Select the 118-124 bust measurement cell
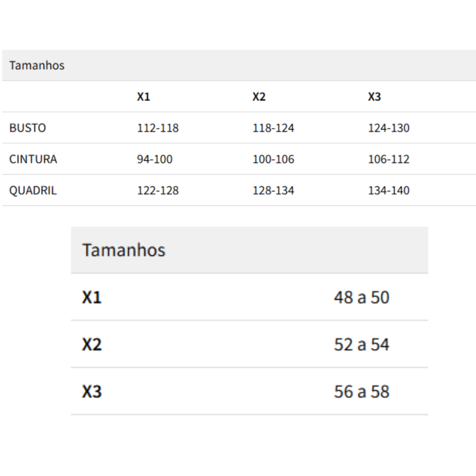The image size is (476, 476). (x=273, y=128)
